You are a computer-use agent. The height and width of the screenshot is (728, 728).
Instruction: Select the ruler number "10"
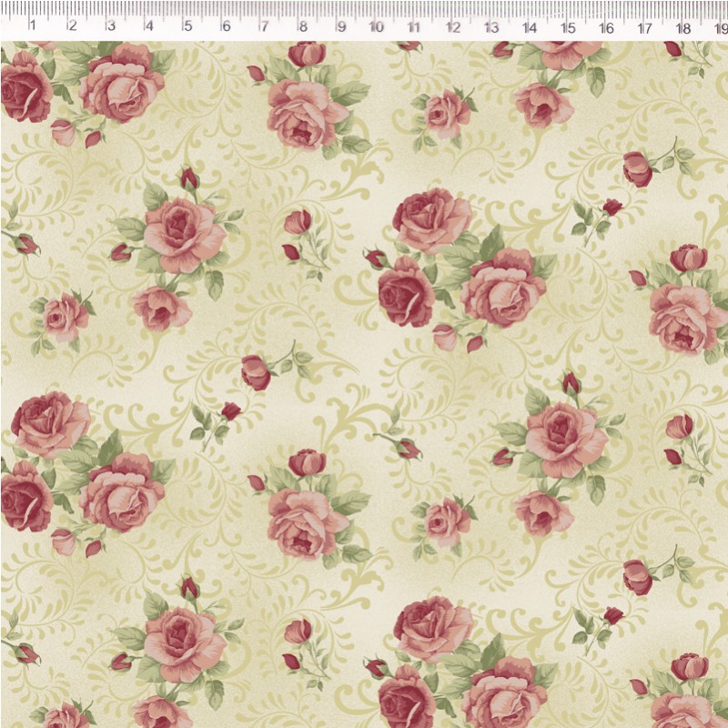coord(376,27)
